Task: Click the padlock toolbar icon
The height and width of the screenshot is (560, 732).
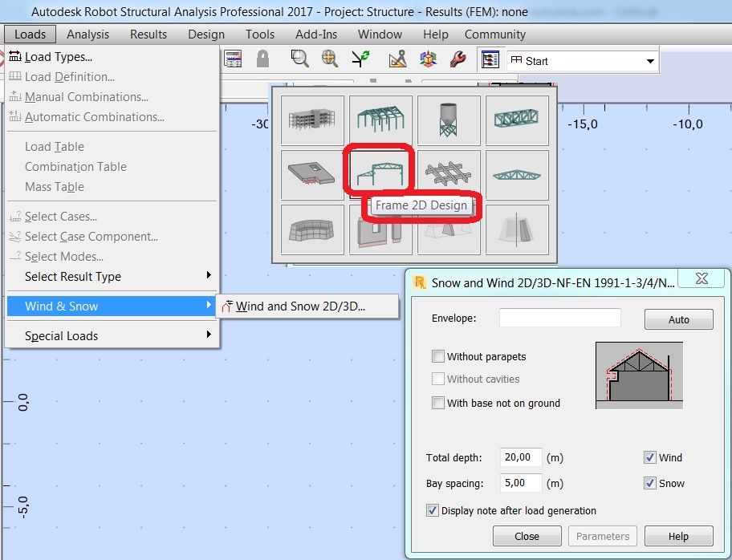Action: click(x=262, y=59)
